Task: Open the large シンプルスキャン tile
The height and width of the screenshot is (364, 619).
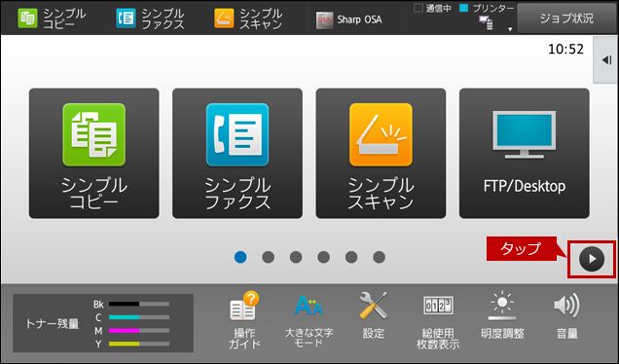Action: coord(381,153)
